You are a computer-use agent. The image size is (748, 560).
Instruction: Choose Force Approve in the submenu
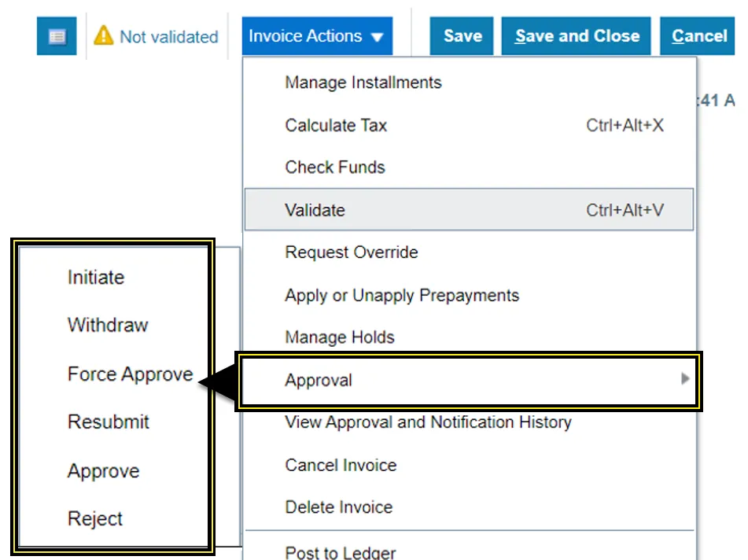point(130,374)
